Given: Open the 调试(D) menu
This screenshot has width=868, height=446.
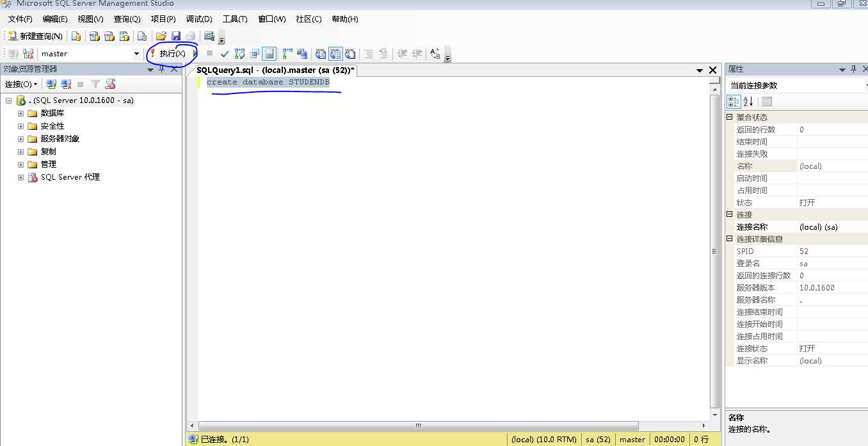Looking at the screenshot, I should (199, 19).
